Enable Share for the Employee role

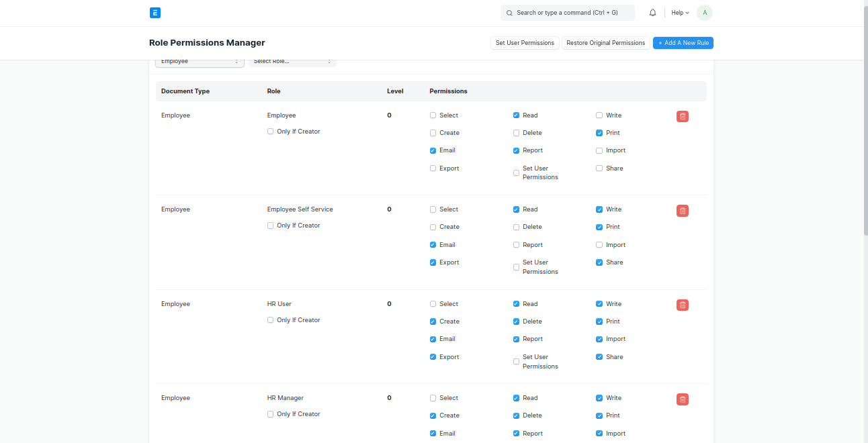tap(599, 168)
